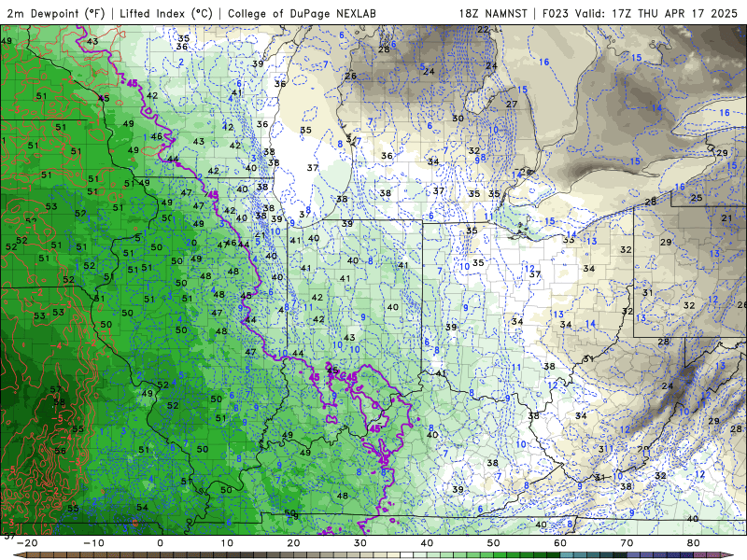Click the '2m Dewpoint (°F)' title text
Image resolution: width=747 pixels, height=560 pixels.
pyautogui.click(x=56, y=13)
